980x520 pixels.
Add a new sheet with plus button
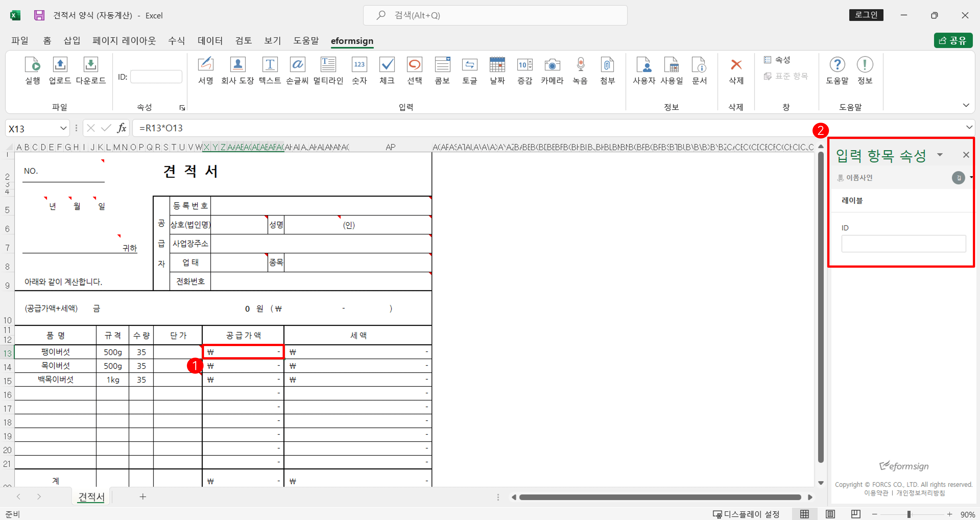pyautogui.click(x=143, y=496)
